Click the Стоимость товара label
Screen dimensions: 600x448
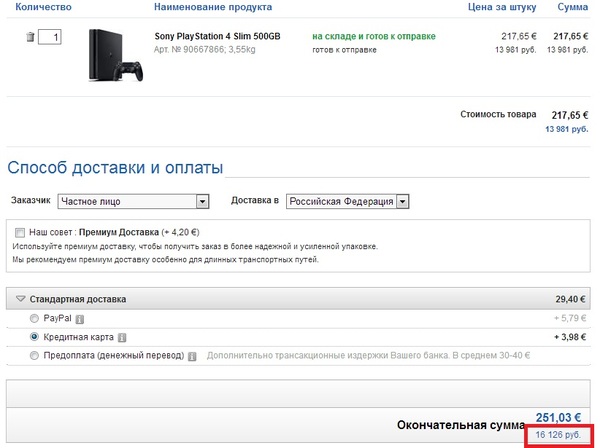click(x=498, y=114)
